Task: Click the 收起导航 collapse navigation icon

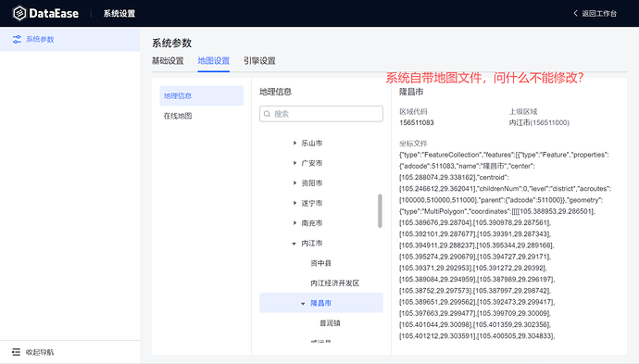Action: pyautogui.click(x=16, y=352)
